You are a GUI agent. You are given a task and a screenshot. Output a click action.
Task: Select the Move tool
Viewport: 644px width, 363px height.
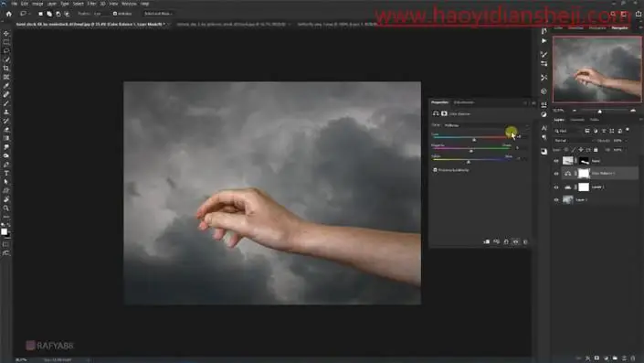point(6,33)
